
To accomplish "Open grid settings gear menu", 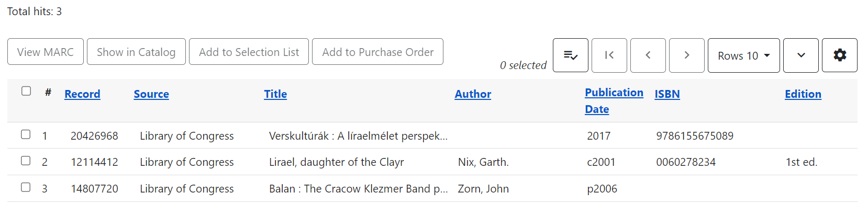I will [839, 55].
